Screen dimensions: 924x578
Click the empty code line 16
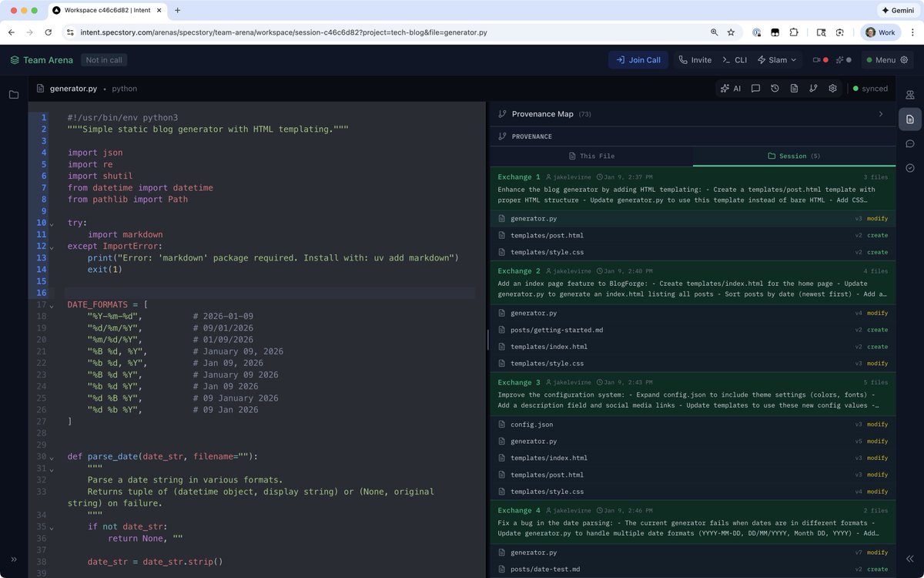(x=269, y=293)
